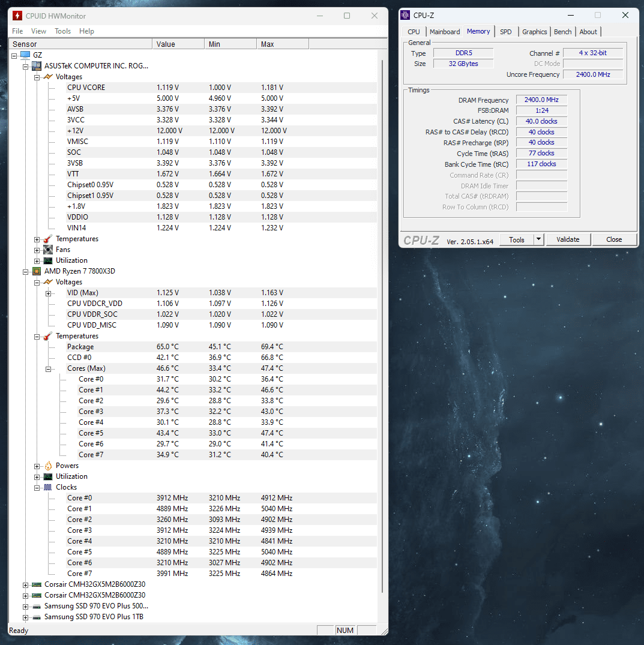644x645 pixels.
Task: Click the motherboard Voltages lightning icon
Action: (48, 77)
